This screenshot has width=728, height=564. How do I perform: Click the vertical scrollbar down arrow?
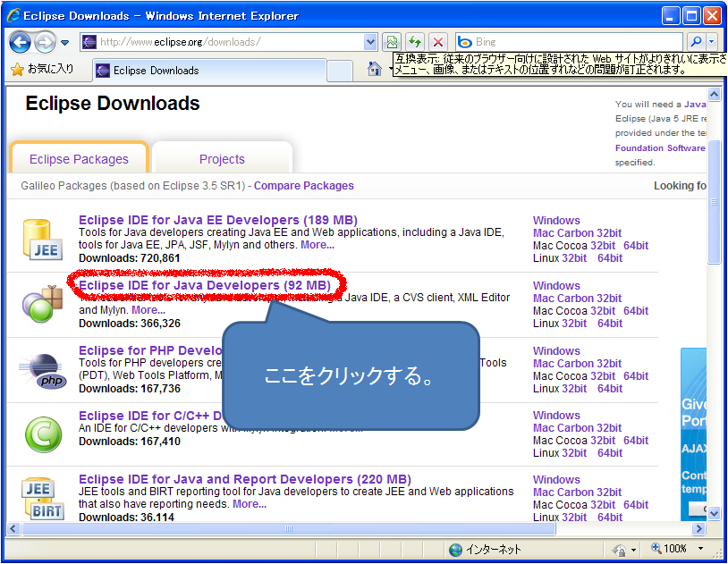click(x=714, y=514)
